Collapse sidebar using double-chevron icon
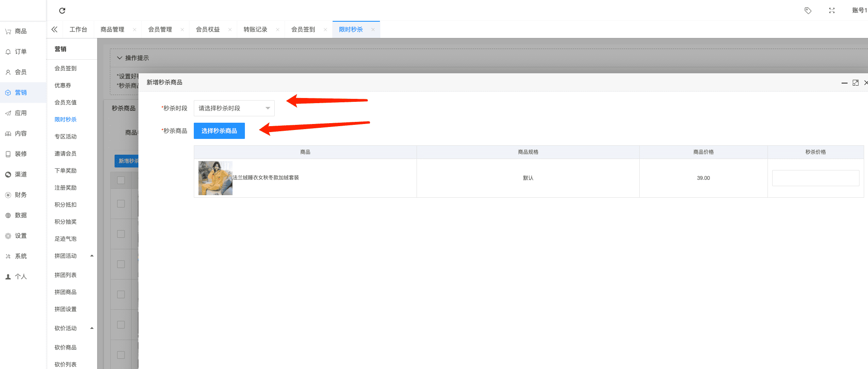 tap(55, 29)
